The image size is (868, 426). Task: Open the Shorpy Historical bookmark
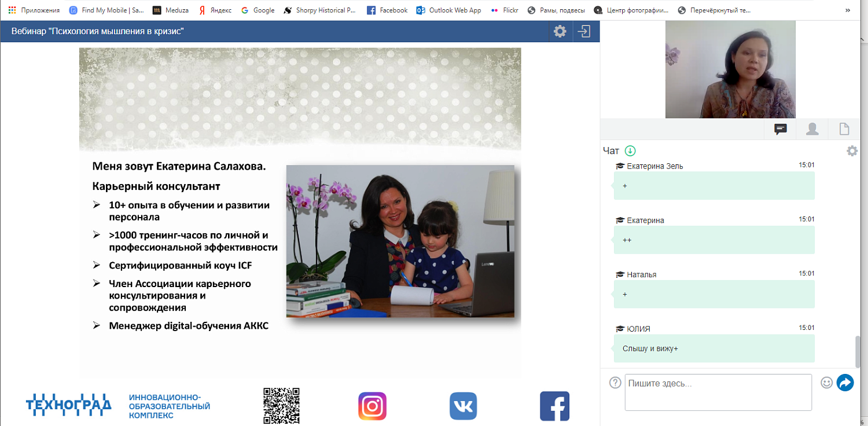pyautogui.click(x=320, y=10)
